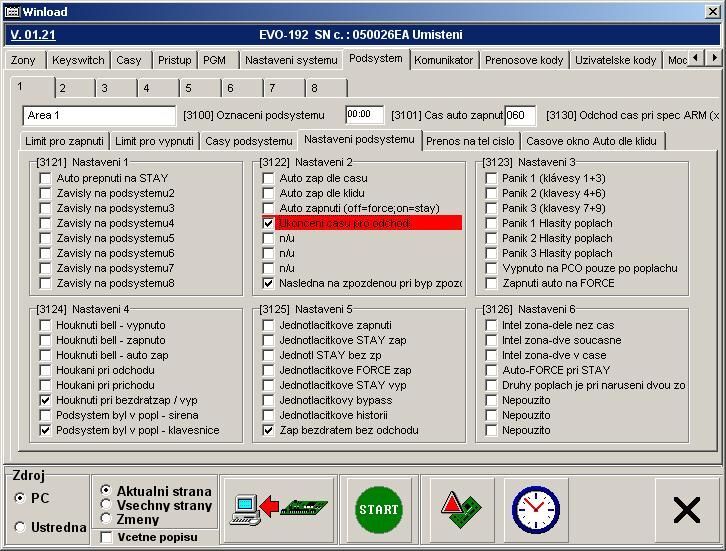Uncheck Zap bezdratem bez odchodu
726x551 pixels.
click(x=268, y=430)
